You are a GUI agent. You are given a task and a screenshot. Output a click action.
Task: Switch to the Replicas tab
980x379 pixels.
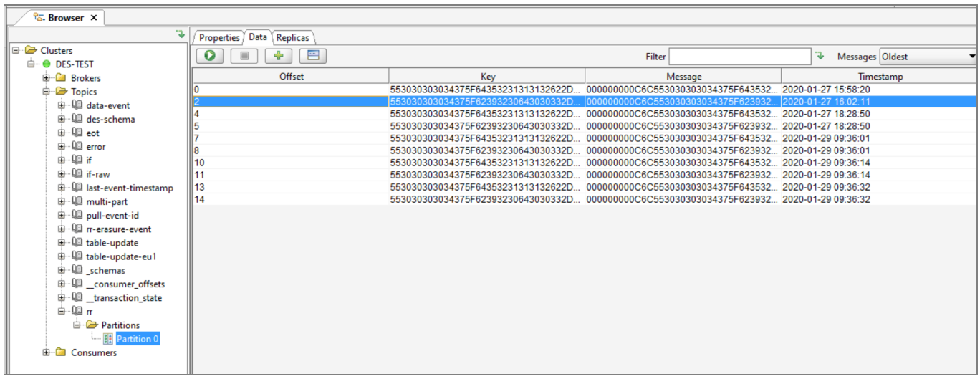coord(292,37)
